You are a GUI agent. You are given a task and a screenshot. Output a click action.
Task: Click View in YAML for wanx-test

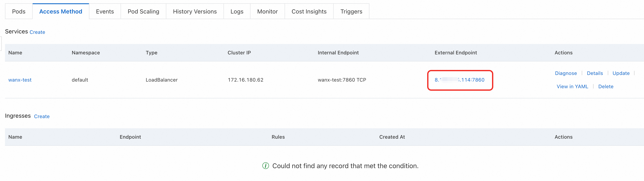coord(572,86)
